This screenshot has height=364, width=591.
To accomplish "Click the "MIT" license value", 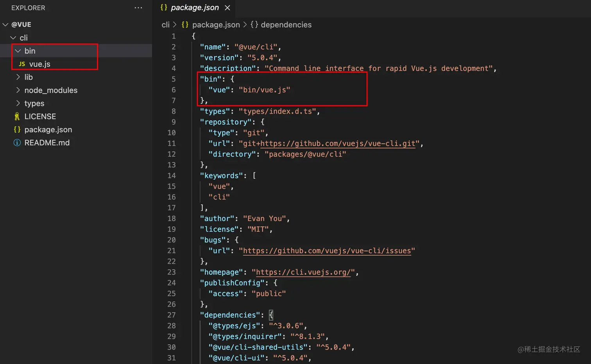I will [258, 229].
